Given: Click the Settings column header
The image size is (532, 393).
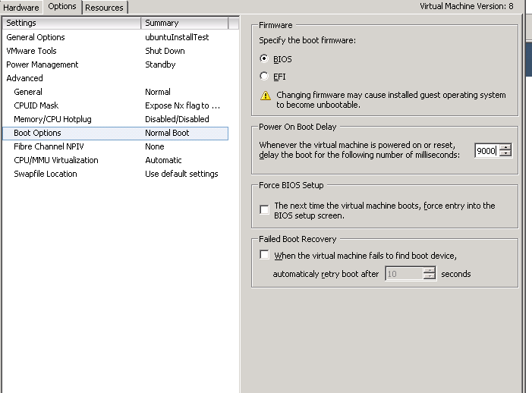Looking at the screenshot, I should [x=71, y=23].
